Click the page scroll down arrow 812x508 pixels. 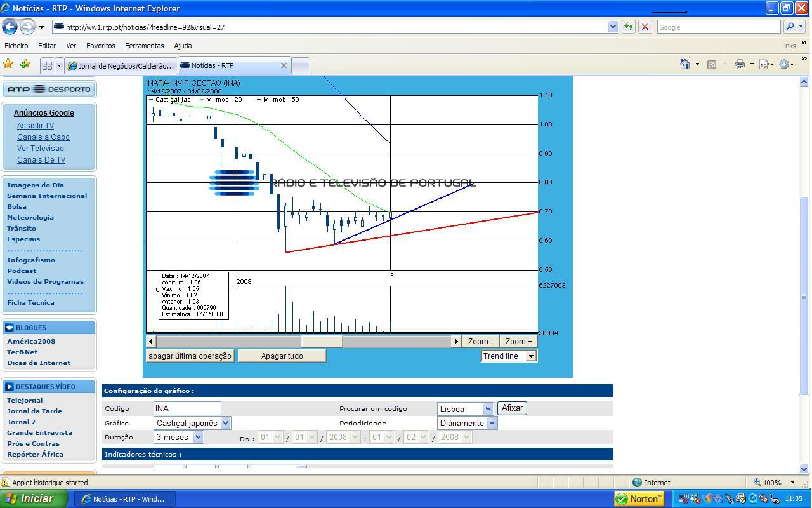804,469
